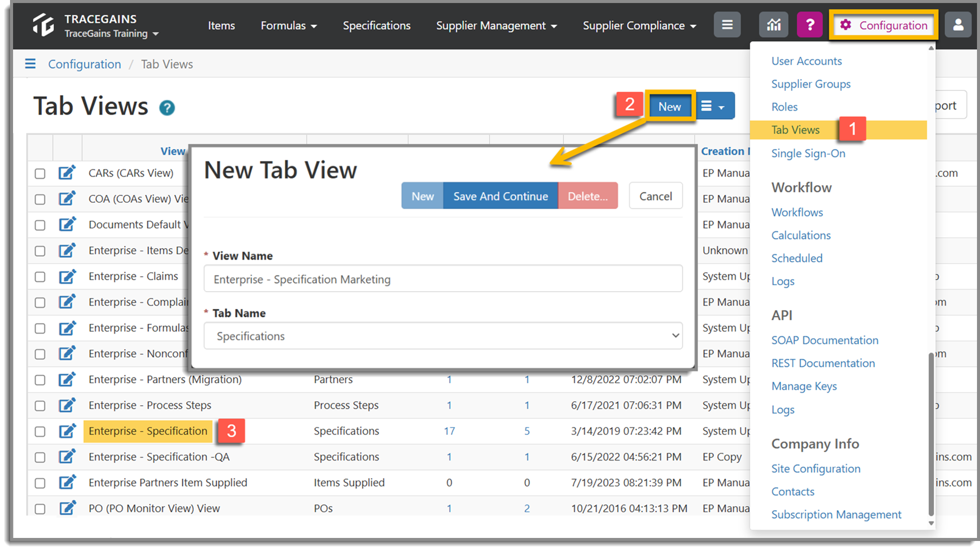980x551 pixels.
Task: Edit the CARs (CARs View) row
Action: tap(67, 173)
